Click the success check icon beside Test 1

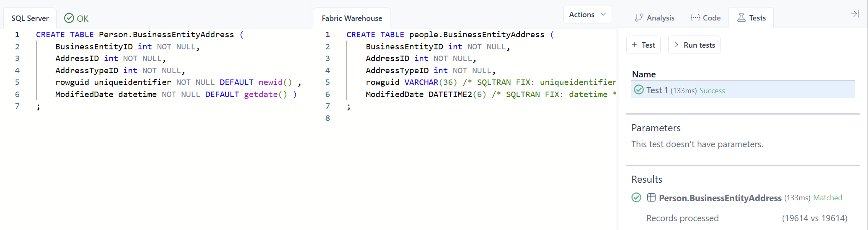[x=638, y=90]
